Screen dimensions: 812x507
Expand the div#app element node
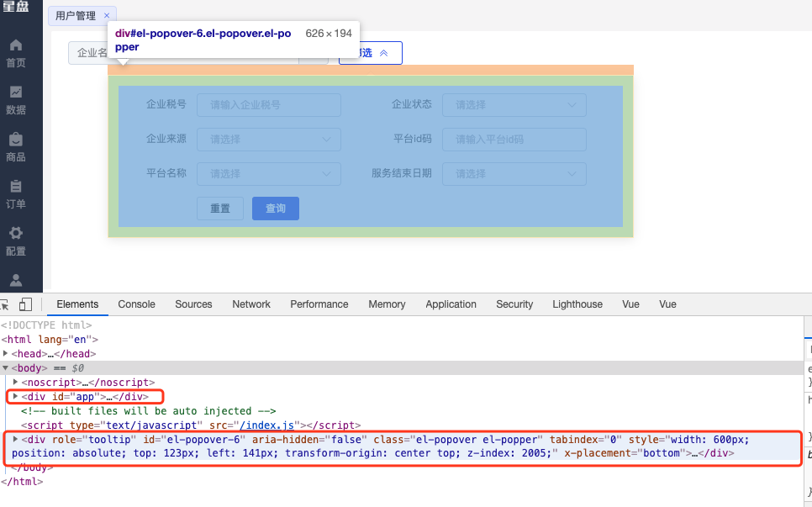16,396
